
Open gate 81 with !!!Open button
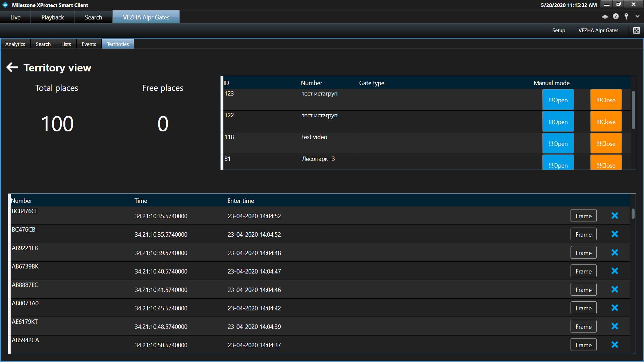coord(558,162)
